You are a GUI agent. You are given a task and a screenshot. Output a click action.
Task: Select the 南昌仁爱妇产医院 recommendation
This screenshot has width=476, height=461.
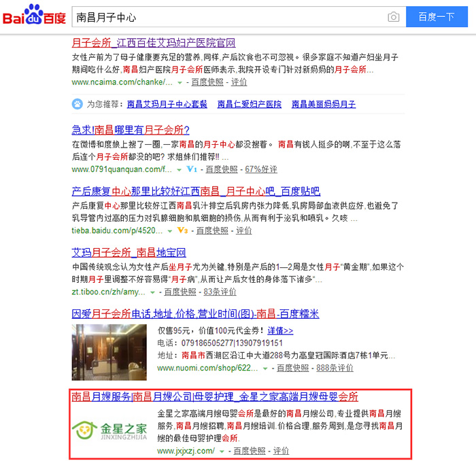click(x=249, y=104)
